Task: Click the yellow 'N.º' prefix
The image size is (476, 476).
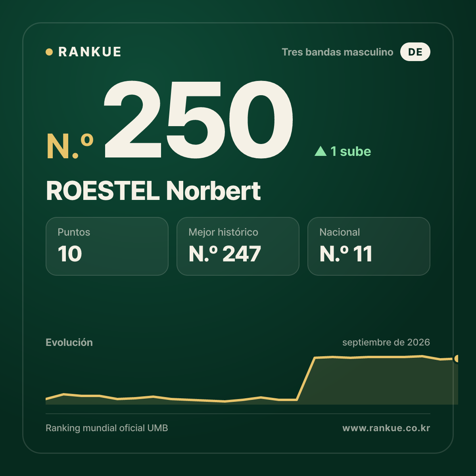Action: click(x=70, y=146)
